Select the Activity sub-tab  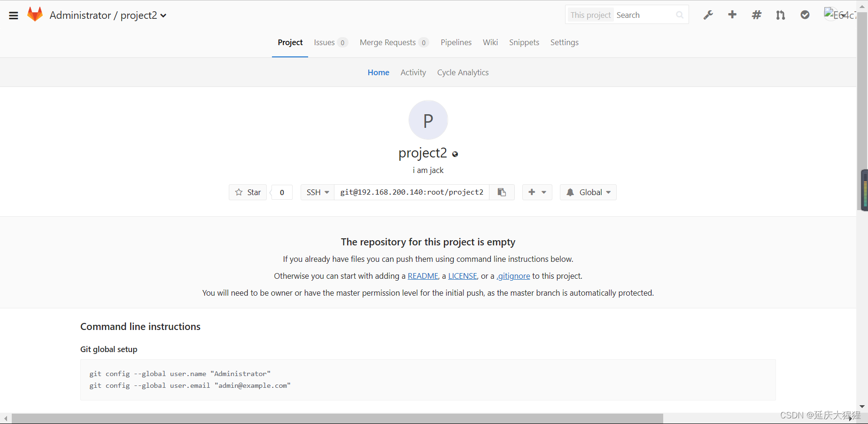(x=413, y=72)
